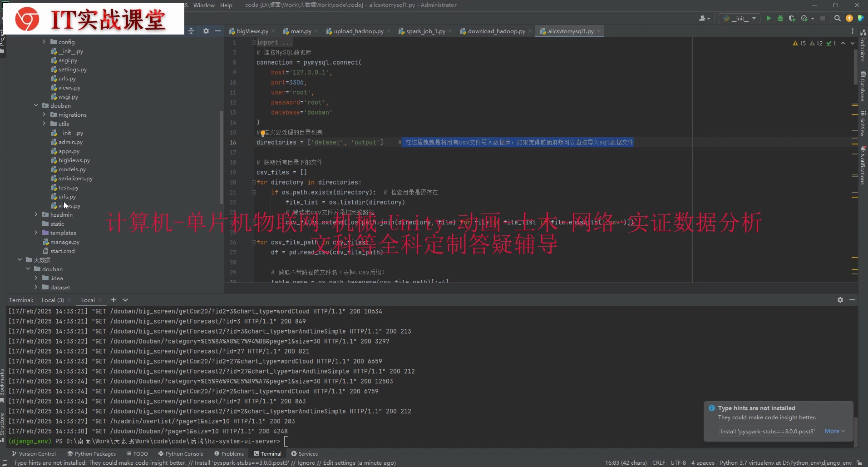Toggle read-only lock in status bar
Image resolution: width=868 pixels, height=467 pixels.
(859, 462)
